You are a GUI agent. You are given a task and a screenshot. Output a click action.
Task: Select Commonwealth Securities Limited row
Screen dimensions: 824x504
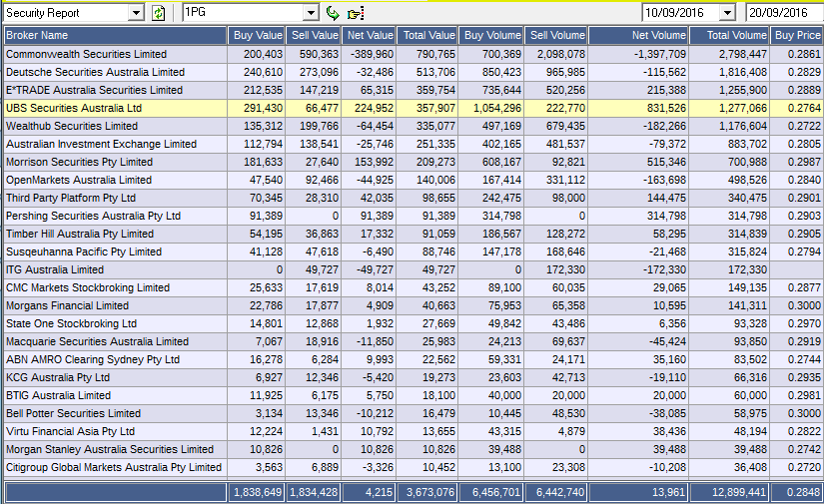pos(412,54)
